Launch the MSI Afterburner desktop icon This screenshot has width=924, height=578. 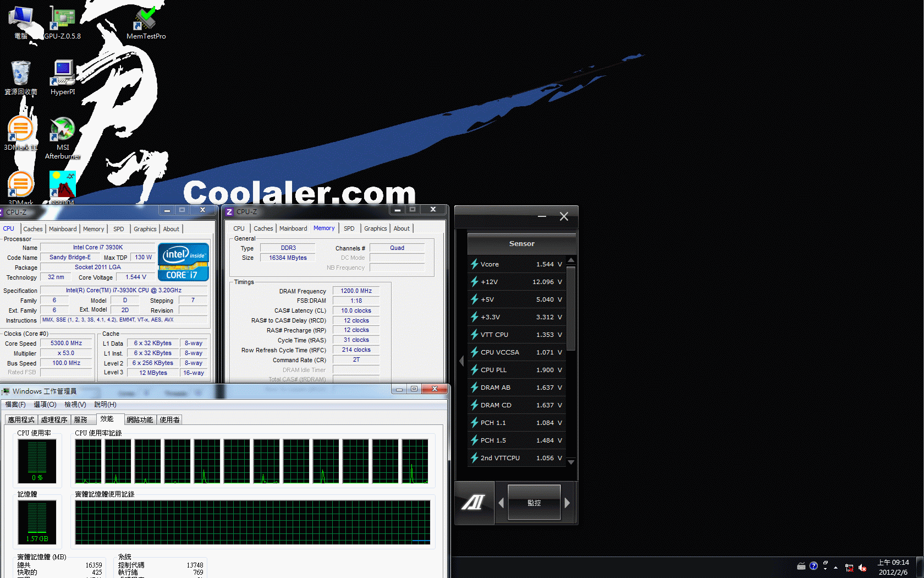63,138
